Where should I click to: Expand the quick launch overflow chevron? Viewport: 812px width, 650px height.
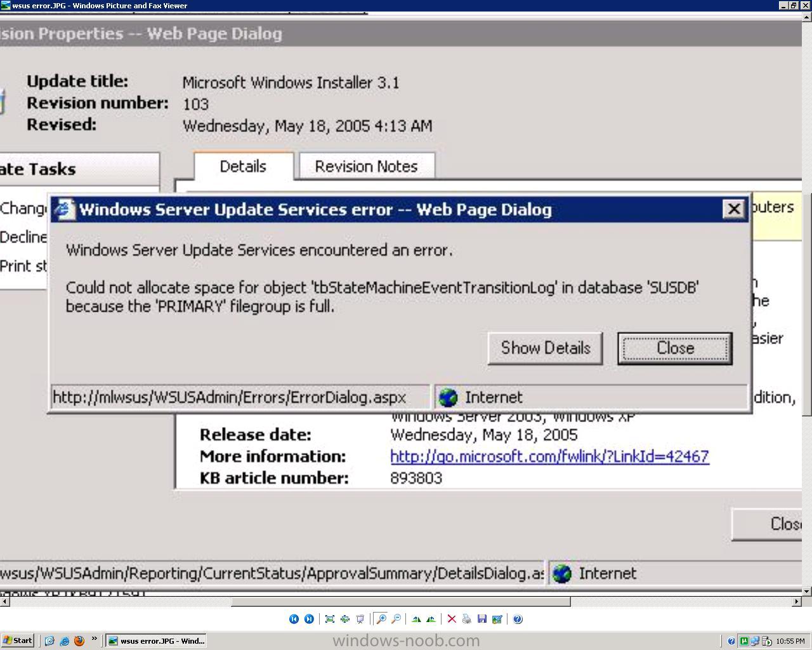[95, 639]
